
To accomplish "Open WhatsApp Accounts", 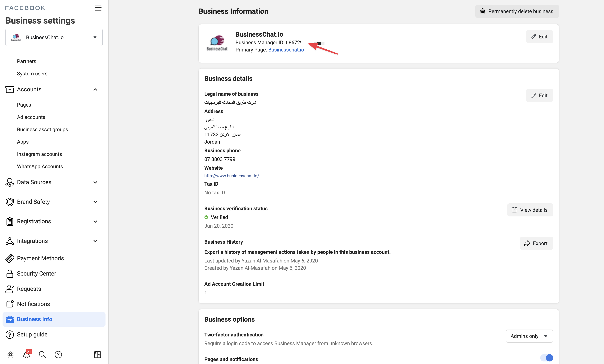I will [x=40, y=166].
